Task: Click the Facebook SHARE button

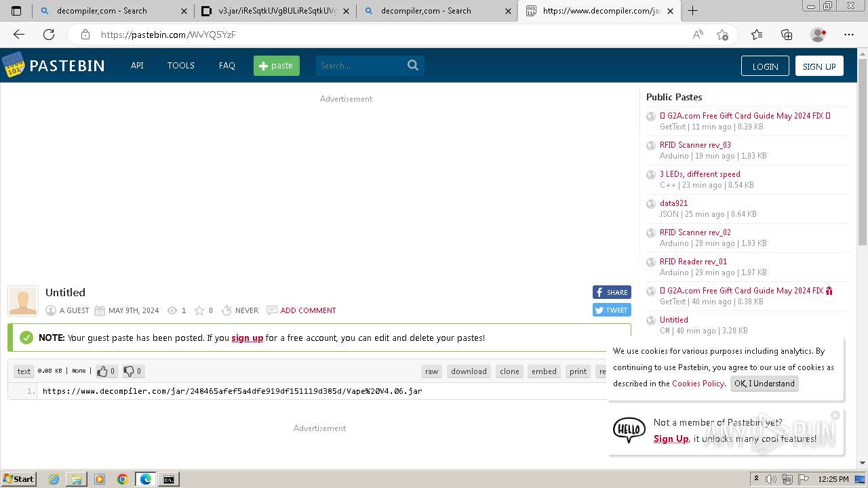Action: coord(612,292)
